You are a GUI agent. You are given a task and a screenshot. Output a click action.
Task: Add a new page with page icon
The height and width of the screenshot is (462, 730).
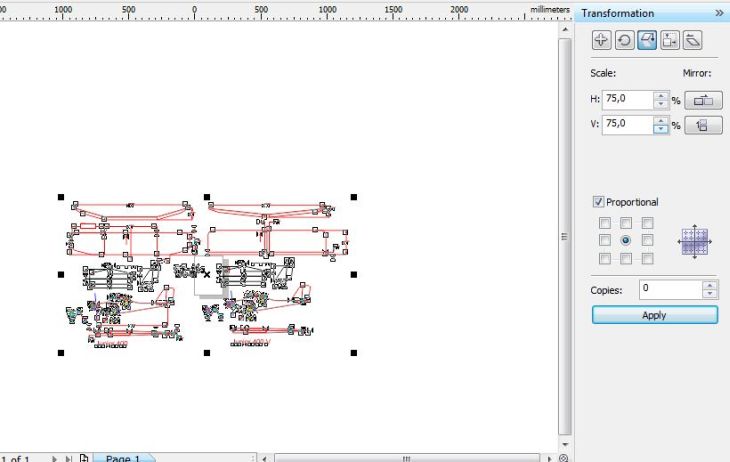pyautogui.click(x=84, y=458)
